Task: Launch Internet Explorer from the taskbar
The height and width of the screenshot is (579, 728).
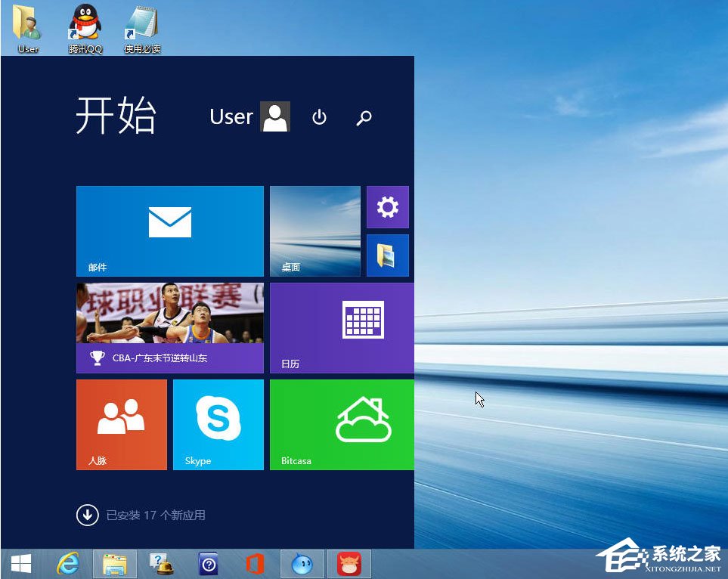Action: click(x=67, y=563)
